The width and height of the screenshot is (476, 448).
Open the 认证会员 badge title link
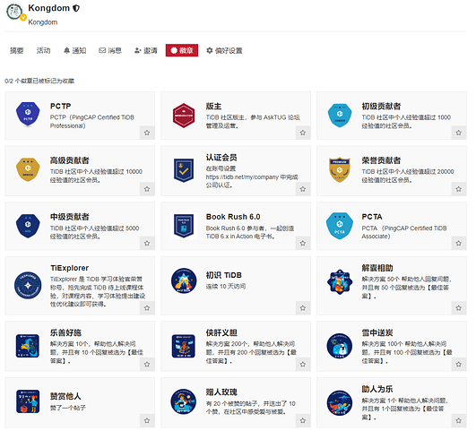(x=221, y=158)
